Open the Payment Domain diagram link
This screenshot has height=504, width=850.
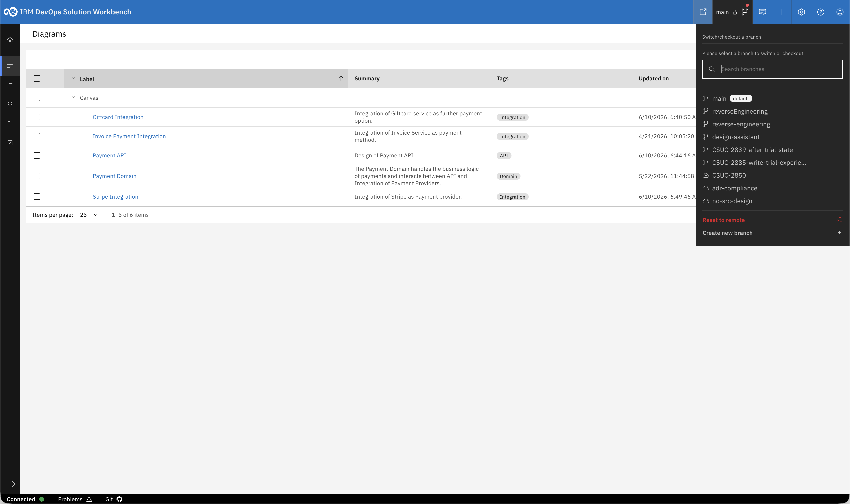114,176
